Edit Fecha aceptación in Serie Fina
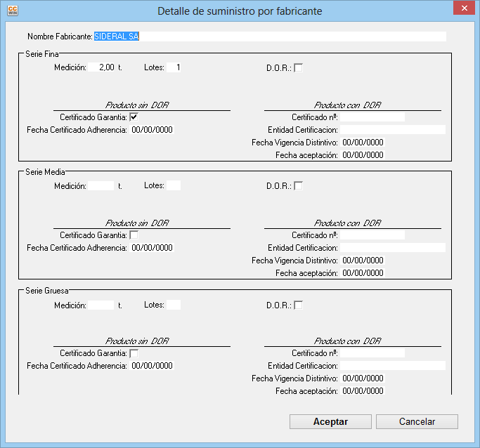Screen dimensions: 480x448 [363, 155]
